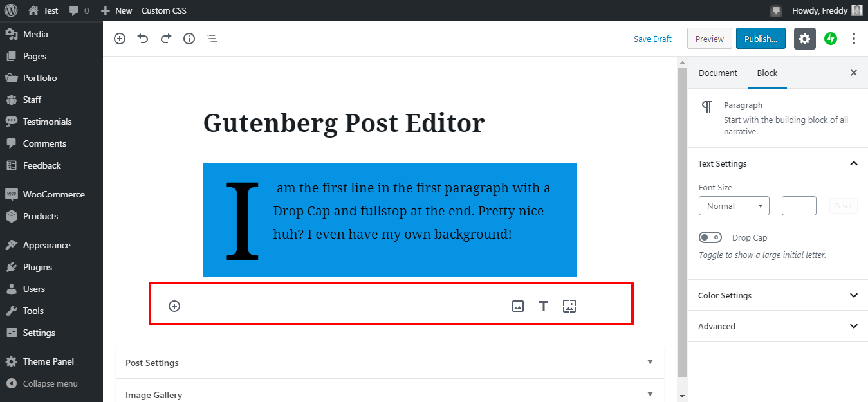This screenshot has width=868, height=402.
Task: Redo the last edit
Action: pos(166,39)
